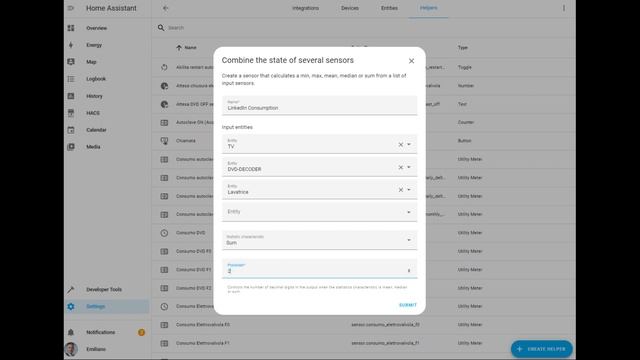Open Developer Tools wrench icon
The width and height of the screenshot is (640, 360).
71,289
